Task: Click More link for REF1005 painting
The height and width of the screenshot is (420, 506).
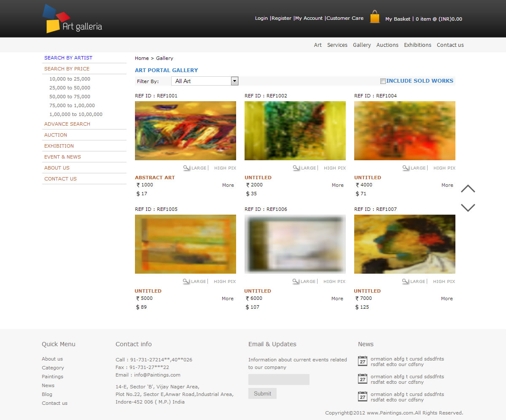Action: click(x=228, y=299)
